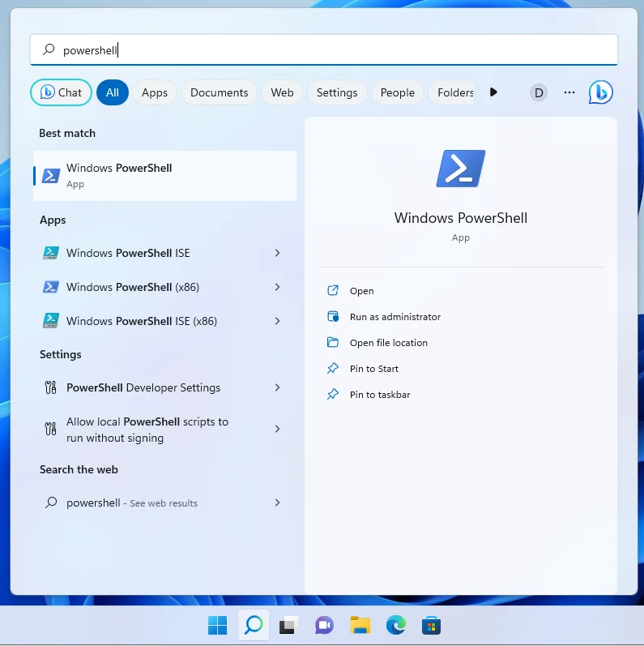Click the Bing icon beside the filters
Viewport: 644px width, 646px height.
click(x=600, y=92)
